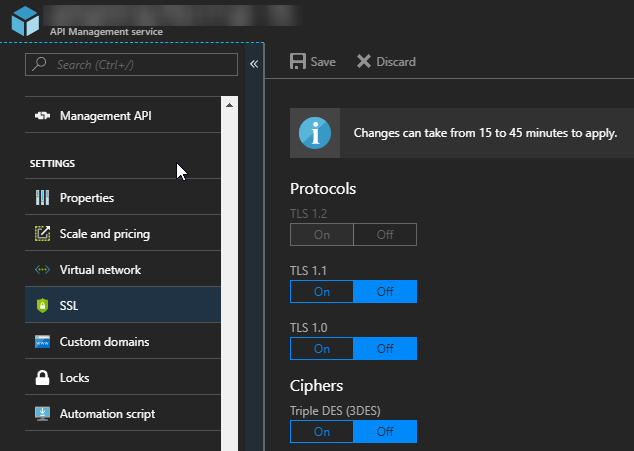
Task: Click the Triple DES (3DES) label
Action: 335,411
